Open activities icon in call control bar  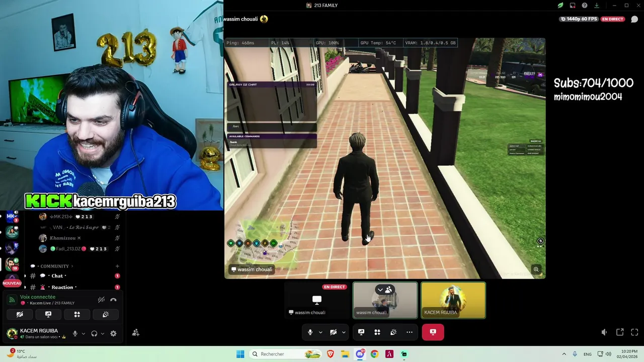(377, 332)
